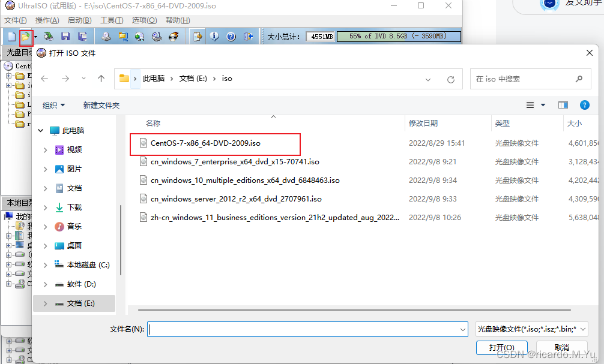Sort files by the 类型 column header

click(503, 124)
